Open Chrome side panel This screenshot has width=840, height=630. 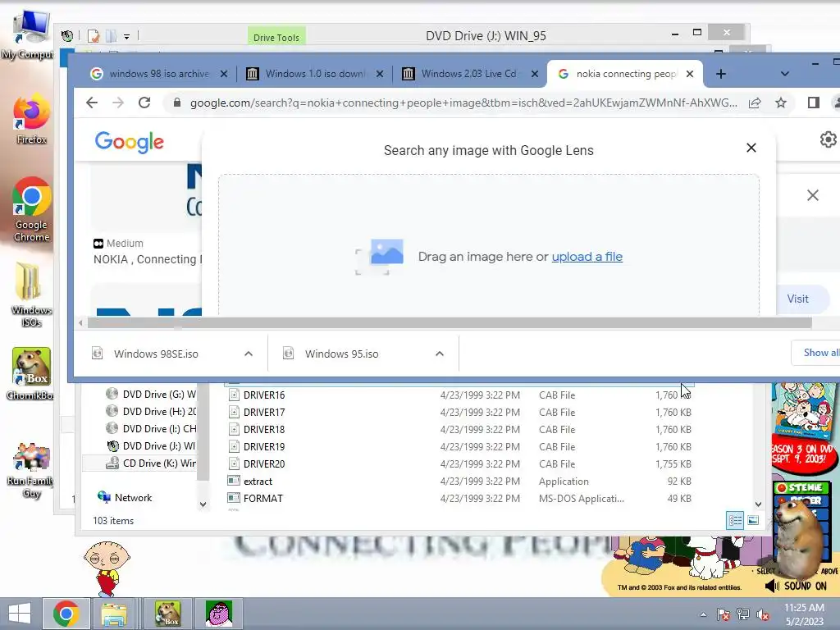click(x=813, y=103)
